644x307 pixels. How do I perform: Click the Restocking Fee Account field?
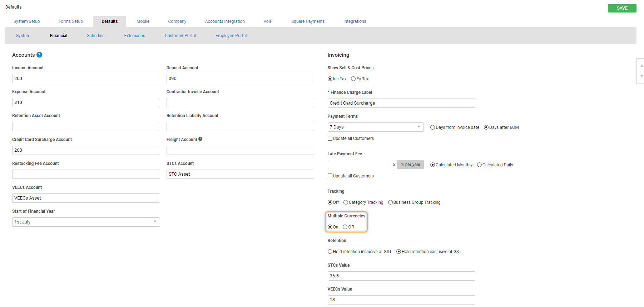click(x=86, y=174)
